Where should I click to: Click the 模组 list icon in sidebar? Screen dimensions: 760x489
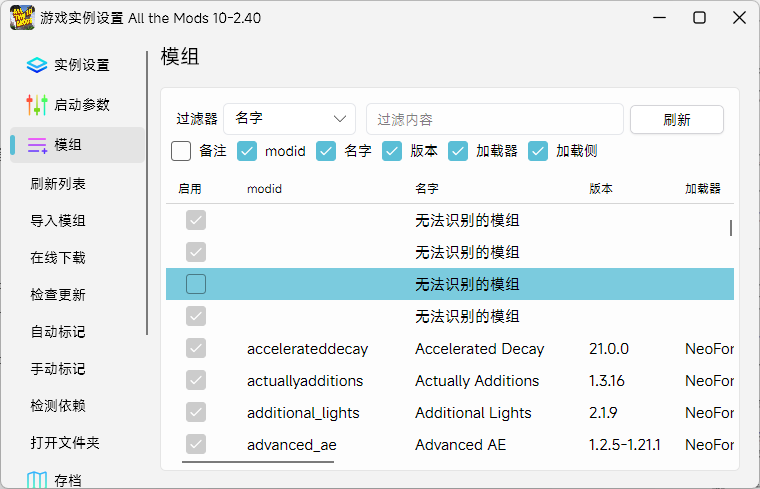[x=37, y=145]
